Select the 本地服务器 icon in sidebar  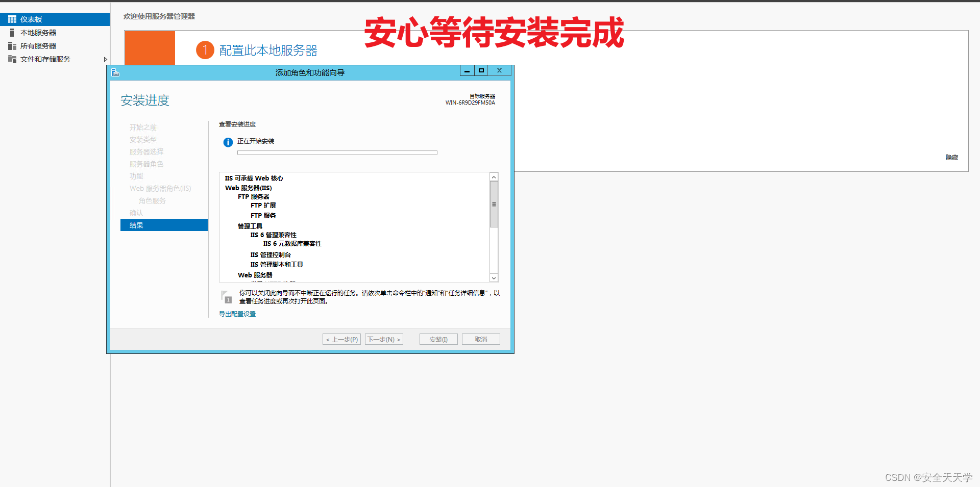click(12, 33)
